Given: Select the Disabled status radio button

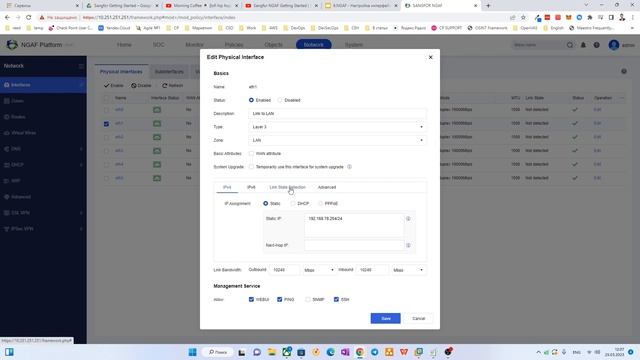Looking at the screenshot, I should pyautogui.click(x=280, y=100).
